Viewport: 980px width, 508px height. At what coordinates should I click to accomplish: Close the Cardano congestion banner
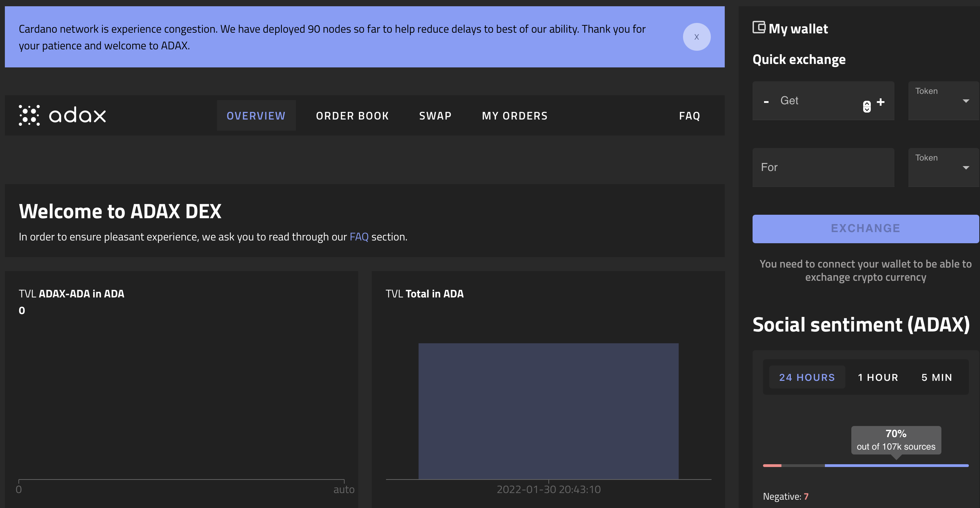coord(696,37)
